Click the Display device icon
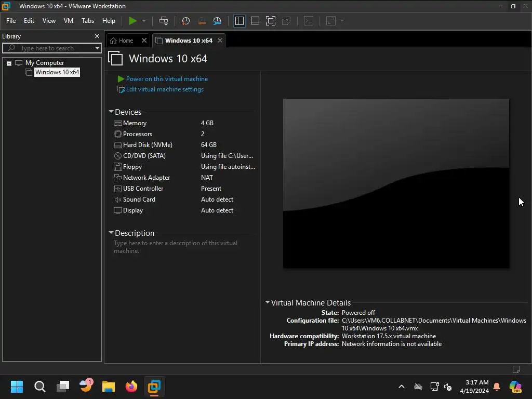Screen dimensions: 532x399 tap(118, 210)
